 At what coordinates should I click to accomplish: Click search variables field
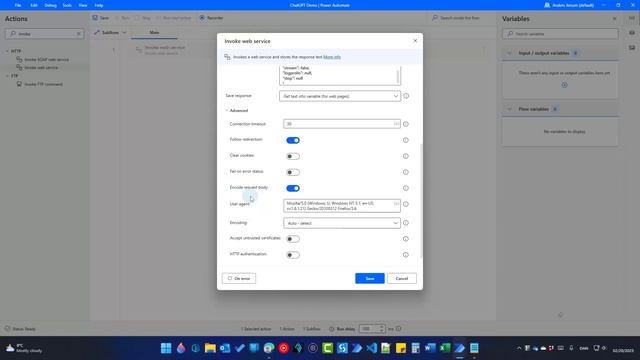click(560, 34)
